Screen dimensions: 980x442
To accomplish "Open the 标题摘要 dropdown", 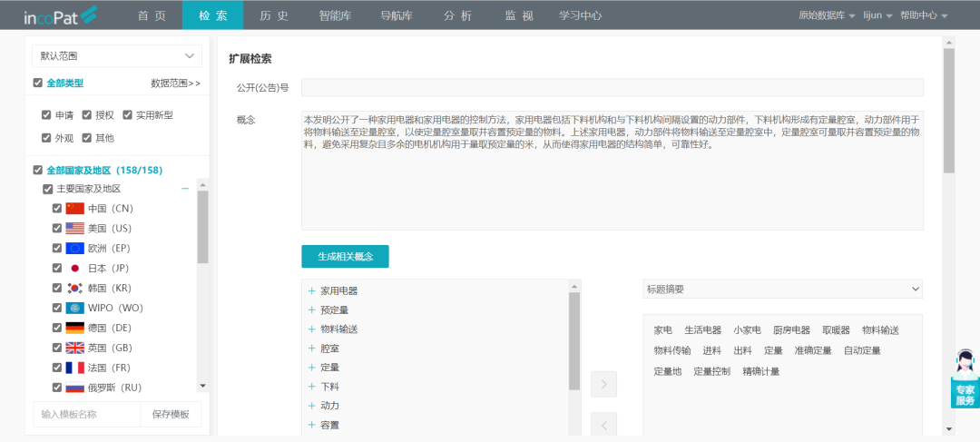I will 782,290.
